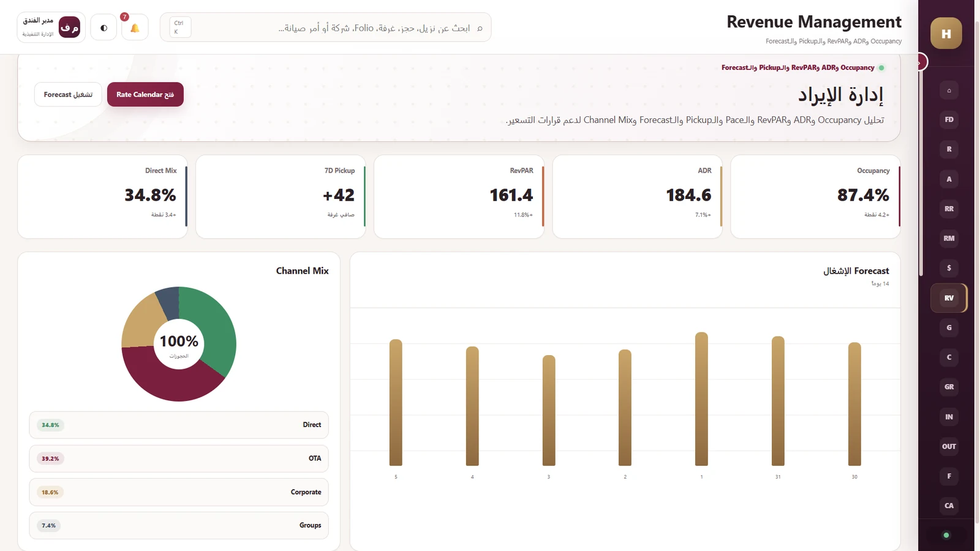Click the H logo in sidebar
Screen dimensions: 980x551
tap(946, 34)
